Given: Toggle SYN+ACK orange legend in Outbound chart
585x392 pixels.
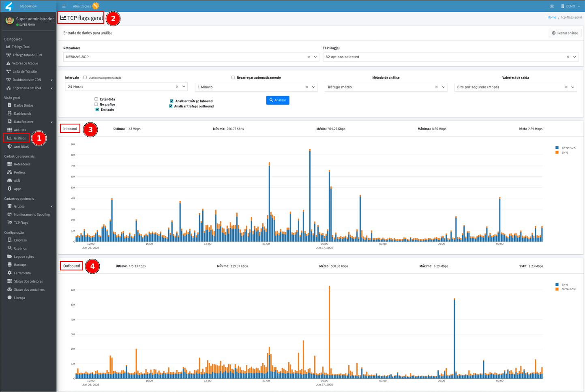Looking at the screenshot, I should tap(566, 289).
